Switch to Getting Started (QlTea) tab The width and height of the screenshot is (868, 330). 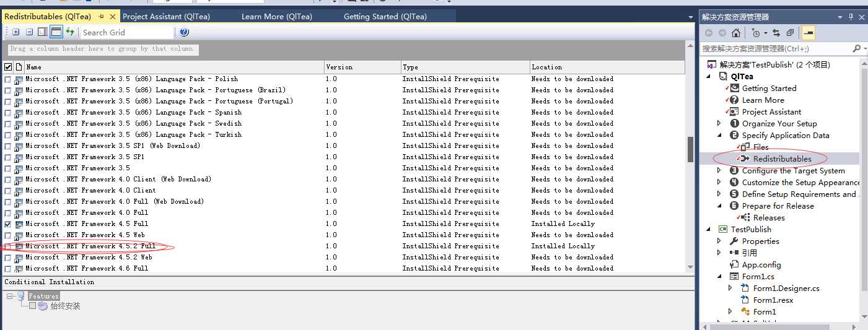pos(385,17)
